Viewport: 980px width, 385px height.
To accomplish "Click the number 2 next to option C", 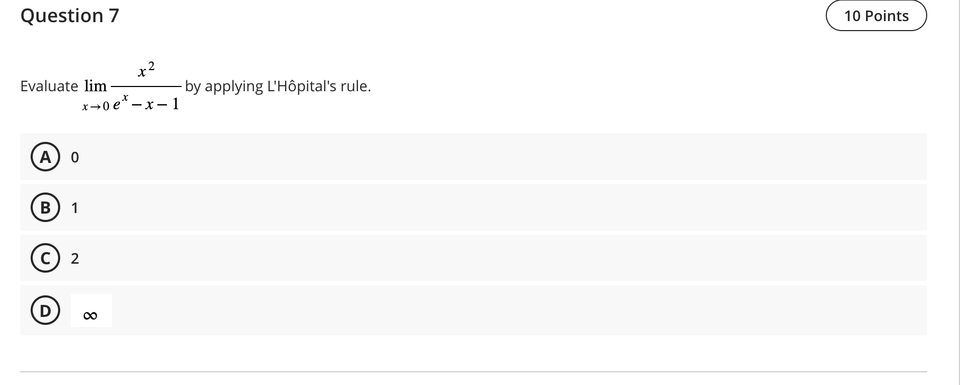I will [x=74, y=258].
